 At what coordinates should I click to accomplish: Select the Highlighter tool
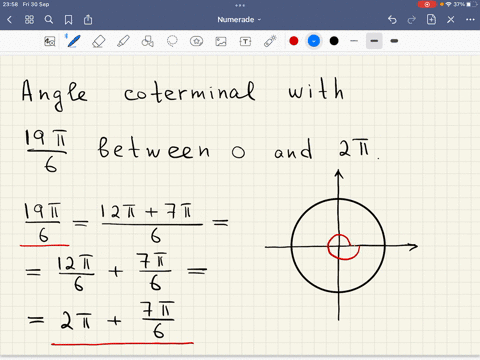pyautogui.click(x=123, y=41)
